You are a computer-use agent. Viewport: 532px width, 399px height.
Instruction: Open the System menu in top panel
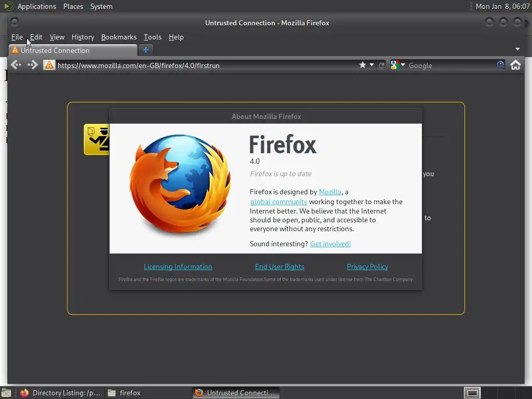click(x=101, y=6)
